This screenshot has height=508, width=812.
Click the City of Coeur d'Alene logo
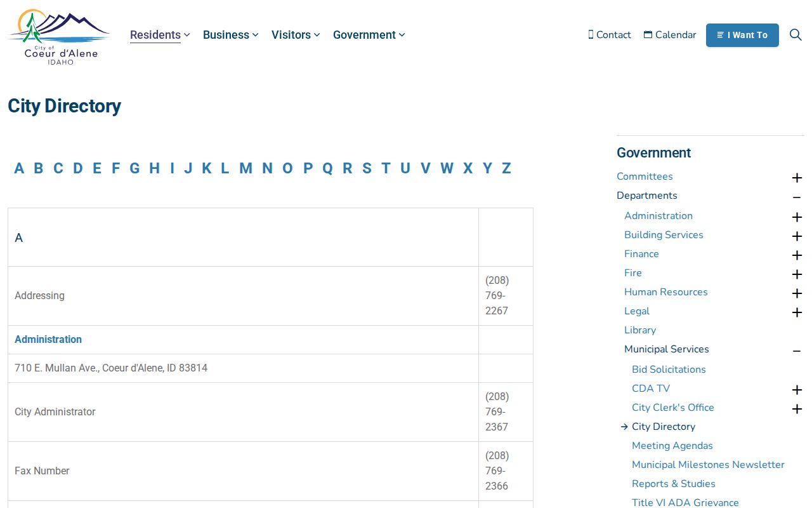pos(59,37)
